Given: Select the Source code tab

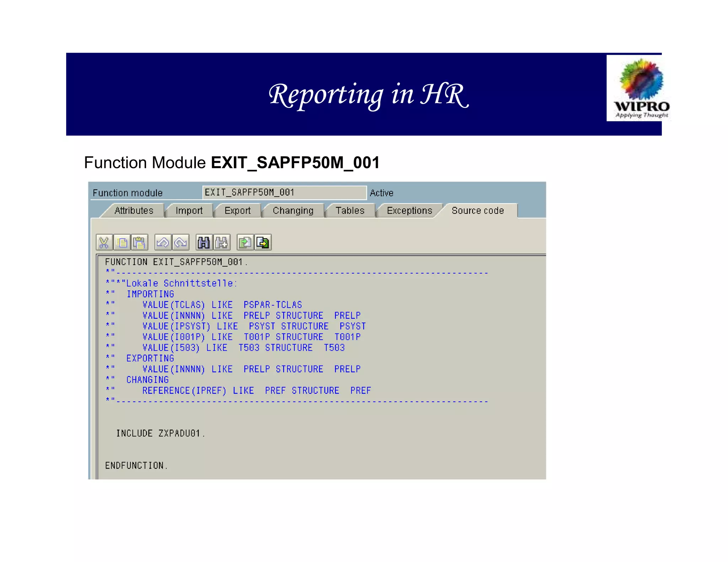Looking at the screenshot, I should coord(477,211).
